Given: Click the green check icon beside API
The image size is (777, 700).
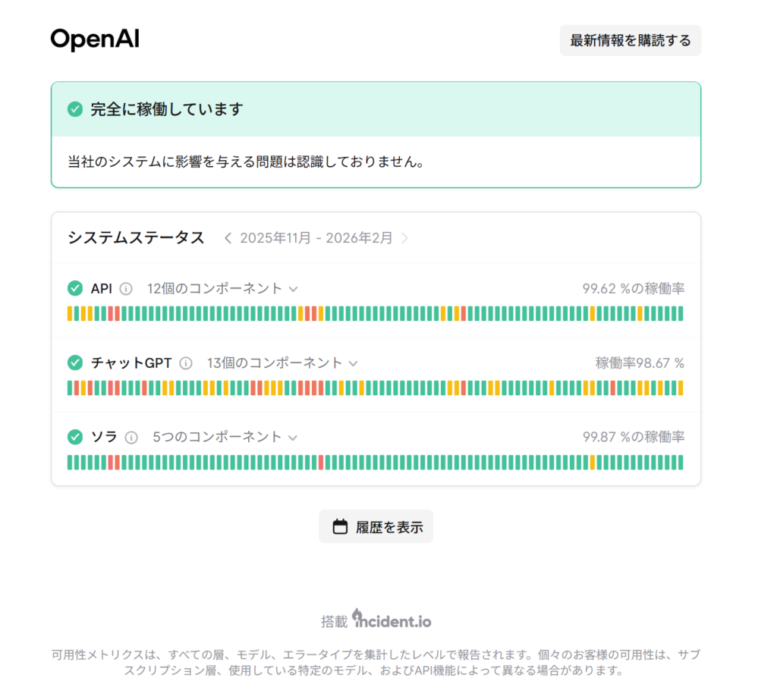Looking at the screenshot, I should 74,289.
